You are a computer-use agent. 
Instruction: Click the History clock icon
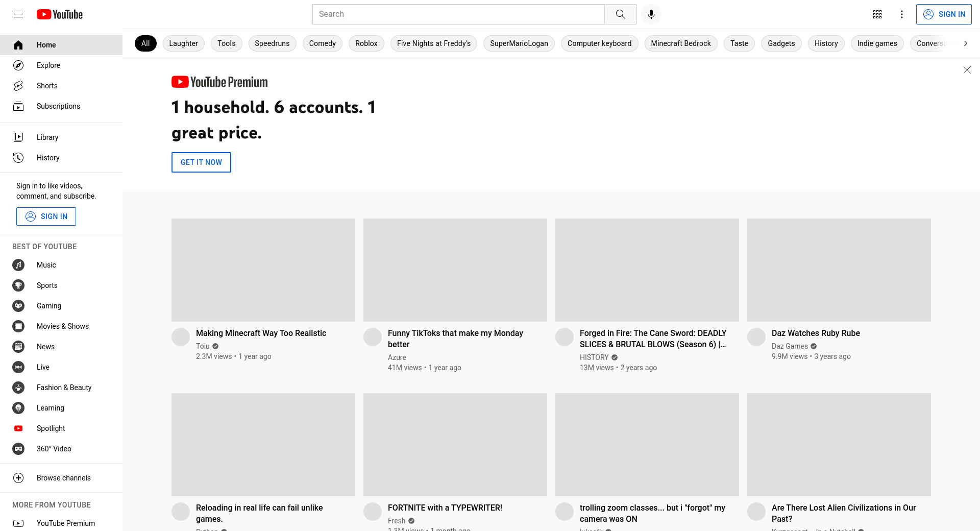coord(18,158)
